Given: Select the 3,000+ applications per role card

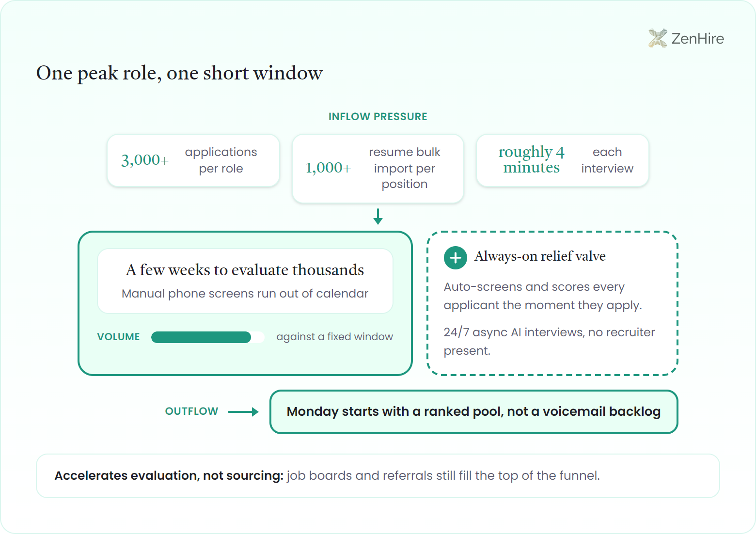Looking at the screenshot, I should click(x=193, y=160).
